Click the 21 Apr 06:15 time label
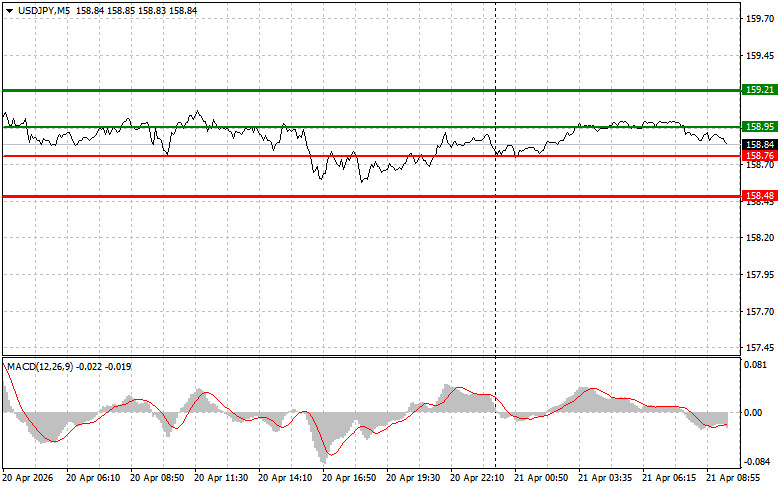The width and height of the screenshot is (781, 489). [669, 478]
